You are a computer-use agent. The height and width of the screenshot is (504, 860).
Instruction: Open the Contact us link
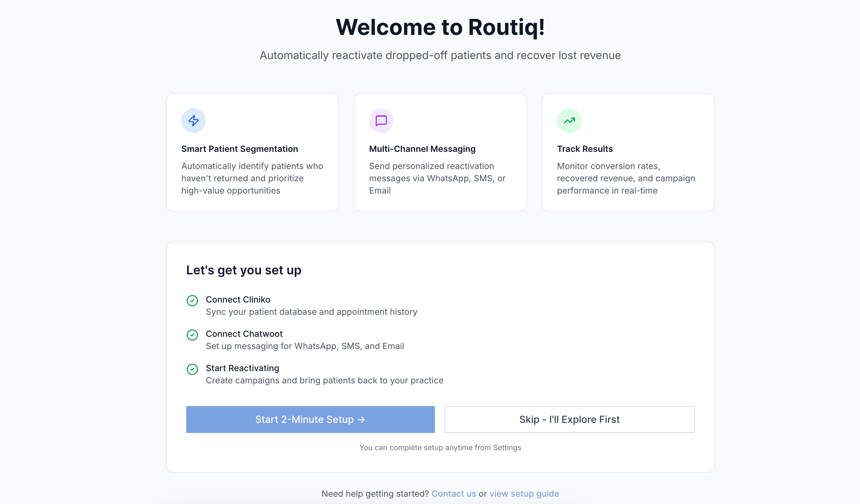tap(454, 493)
